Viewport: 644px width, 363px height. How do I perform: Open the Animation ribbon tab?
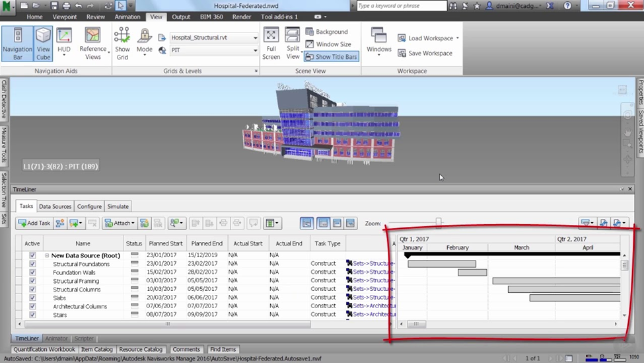click(127, 17)
